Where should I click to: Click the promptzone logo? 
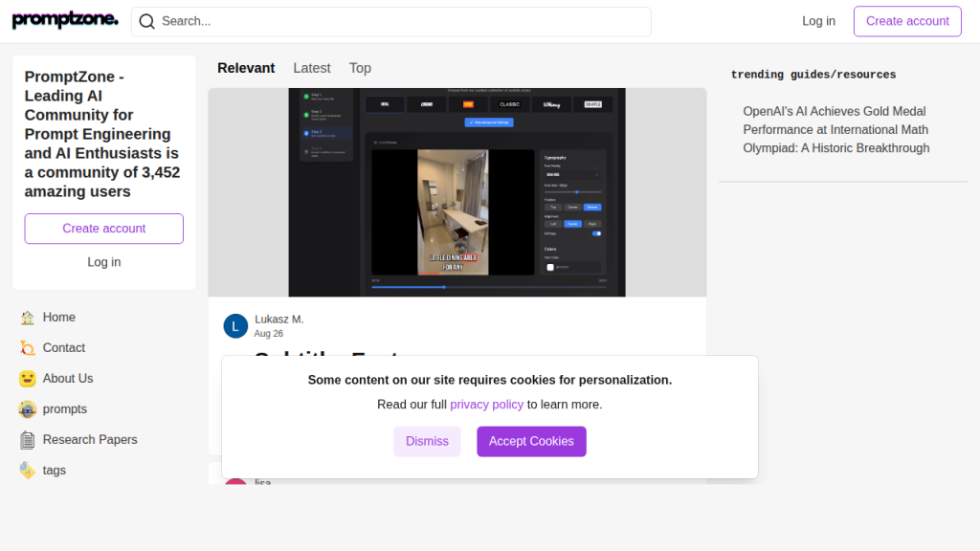pos(65,20)
